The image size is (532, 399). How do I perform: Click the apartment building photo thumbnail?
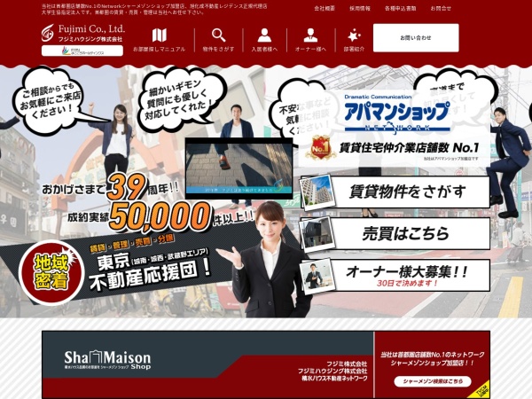click(317, 192)
